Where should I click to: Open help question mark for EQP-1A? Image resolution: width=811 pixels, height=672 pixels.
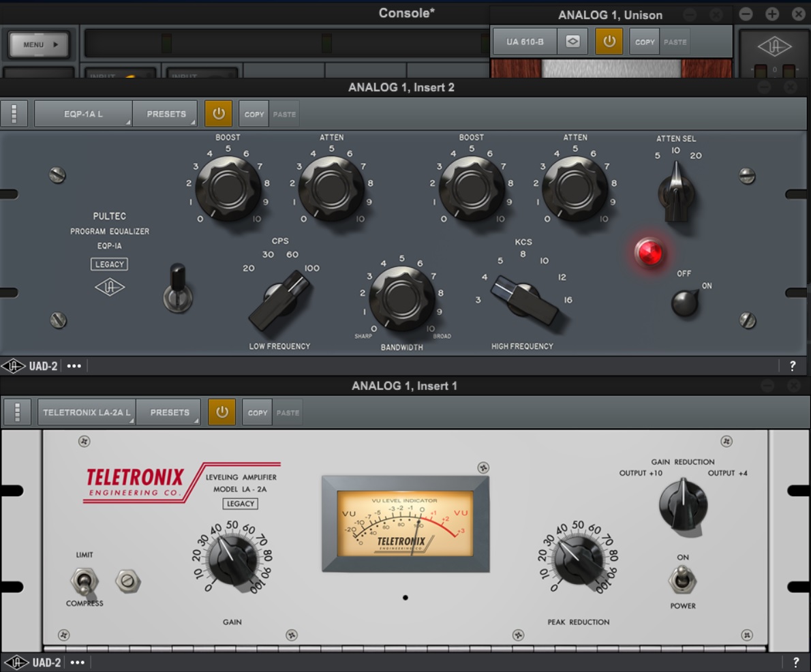[793, 366]
